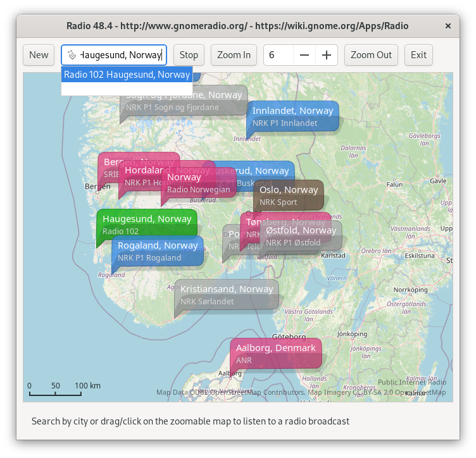Click the Jönköpings län label

(x=366, y=352)
